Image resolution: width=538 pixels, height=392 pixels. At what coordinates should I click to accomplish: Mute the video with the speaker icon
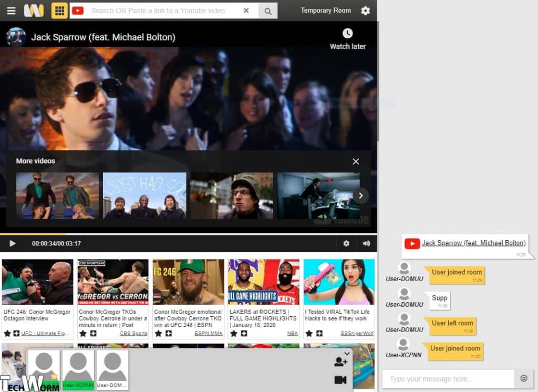click(366, 243)
